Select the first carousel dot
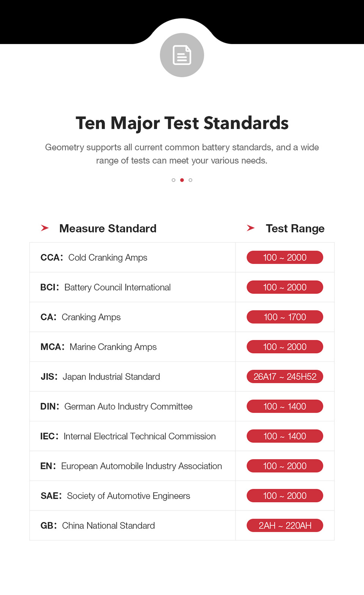 coord(174,180)
